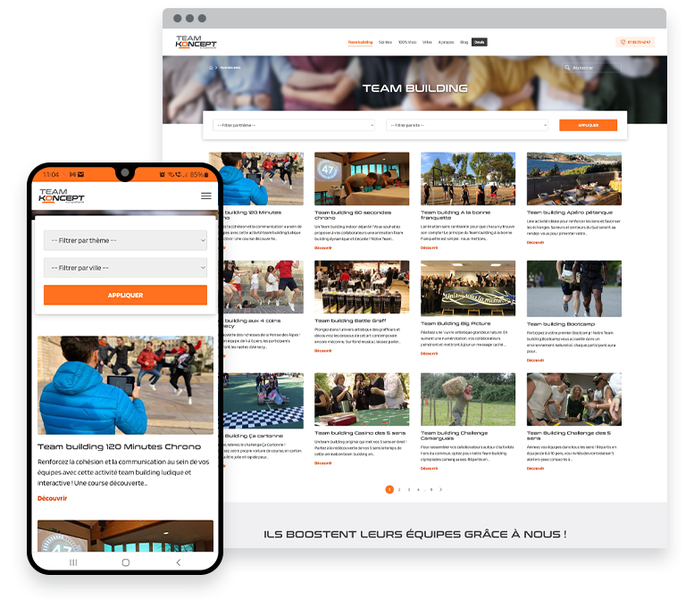Click the home breadcrumb icon

pos(211,67)
